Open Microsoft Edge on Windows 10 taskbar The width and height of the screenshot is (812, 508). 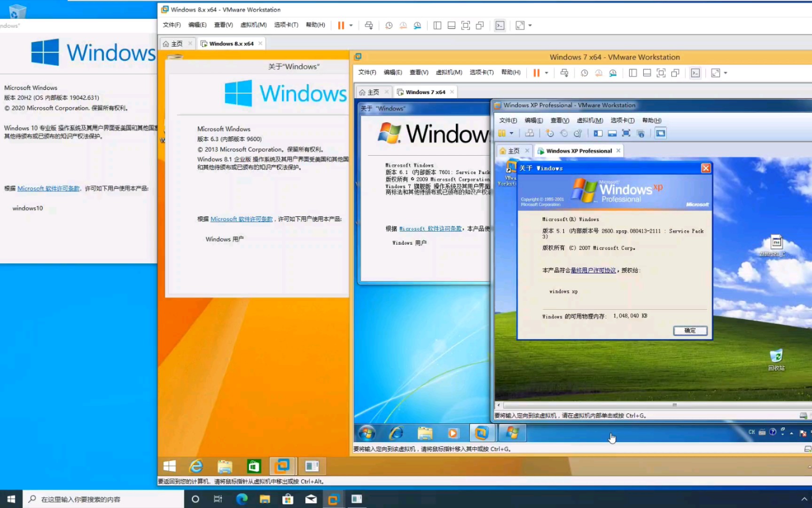(242, 499)
